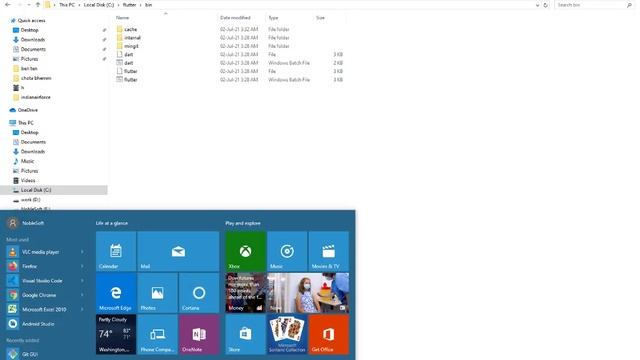This screenshot has height=360, width=640.
Task: Open Visual Studio Code from Start menu
Action: [x=42, y=281]
